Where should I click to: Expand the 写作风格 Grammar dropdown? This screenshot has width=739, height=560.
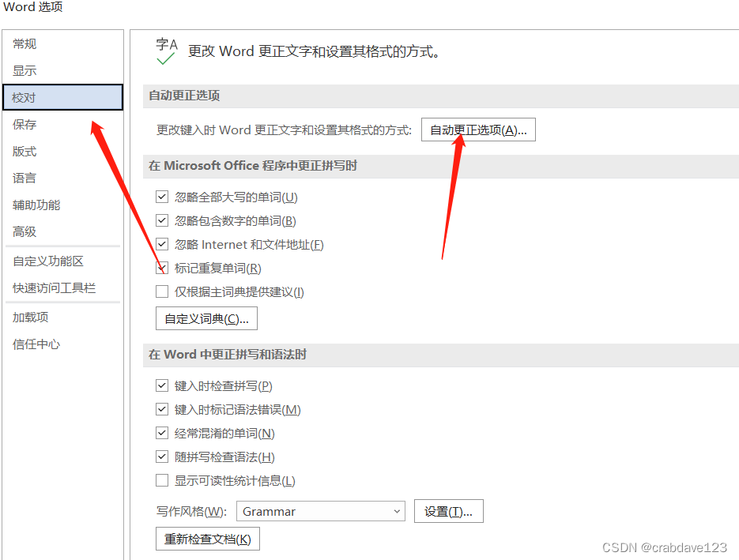(x=321, y=512)
